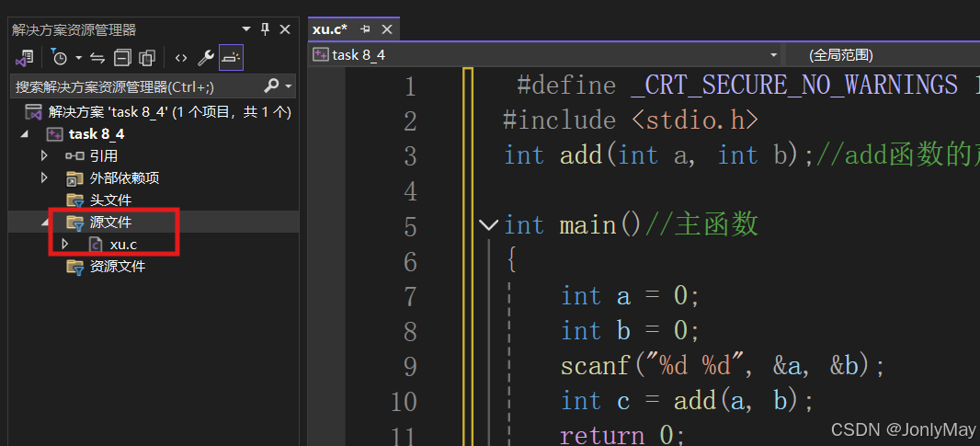Click the view code angle-brackets icon

180,58
